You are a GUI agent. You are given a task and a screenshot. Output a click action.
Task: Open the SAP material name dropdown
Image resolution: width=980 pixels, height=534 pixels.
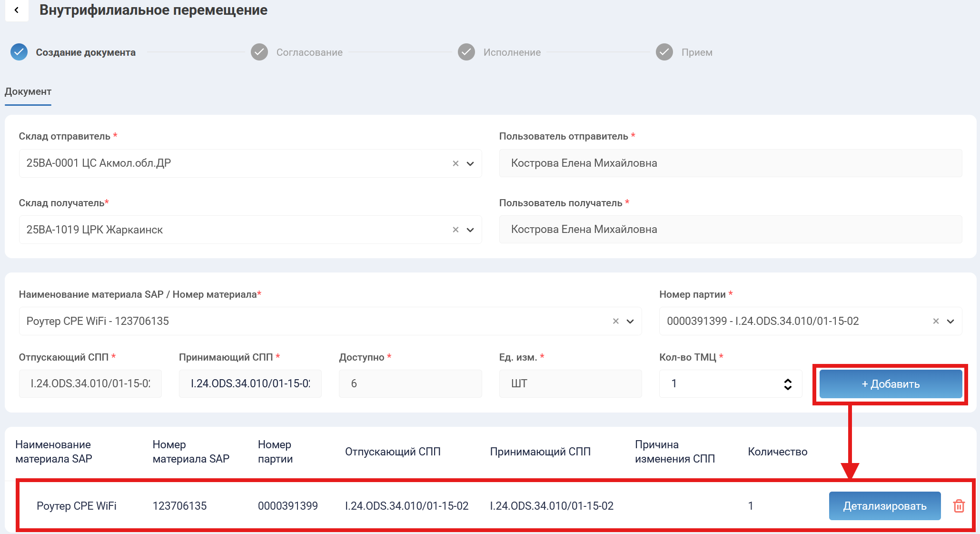point(630,321)
